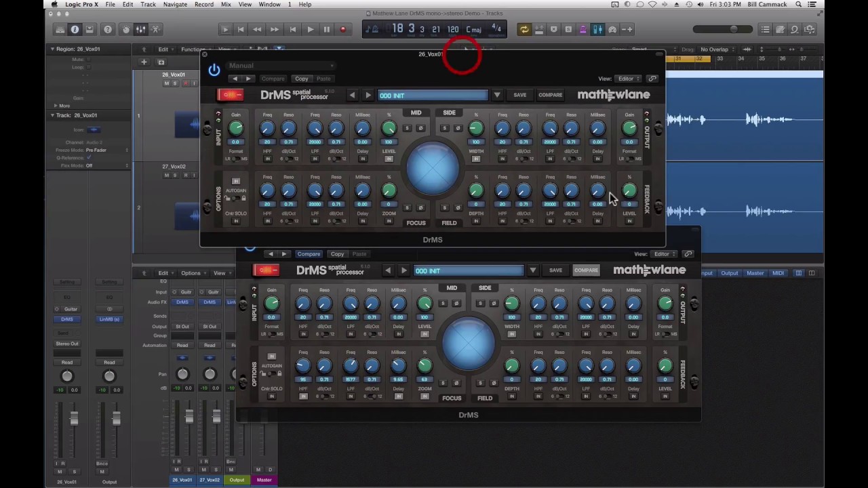The width and height of the screenshot is (868, 488).
Task: Toggle the yellow Cycle mode button
Action: click(x=524, y=30)
